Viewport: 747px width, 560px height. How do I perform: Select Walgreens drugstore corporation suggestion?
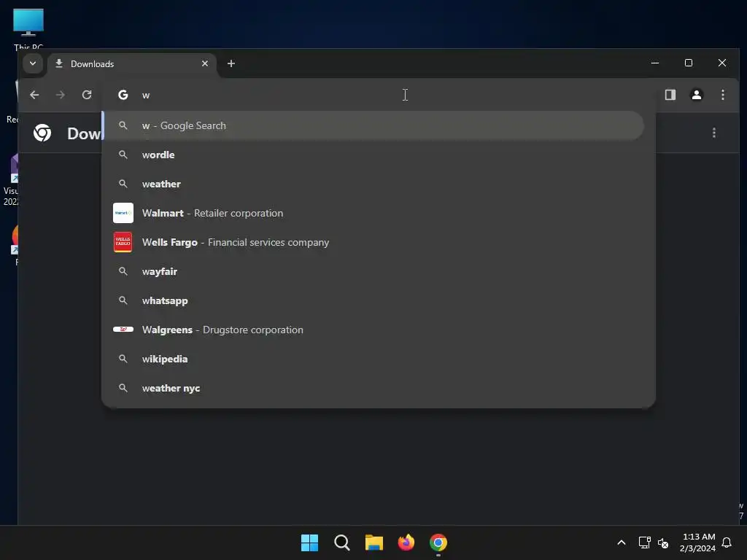click(x=373, y=330)
